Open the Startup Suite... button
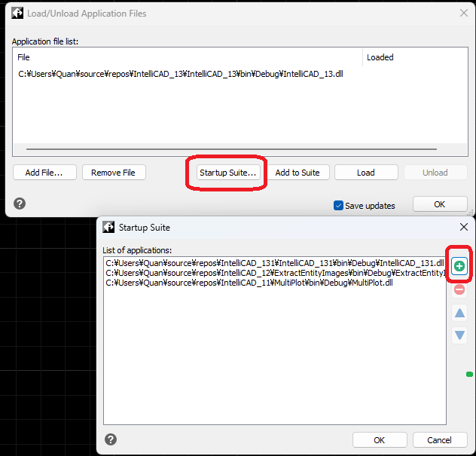This screenshot has height=456, width=476. [228, 173]
